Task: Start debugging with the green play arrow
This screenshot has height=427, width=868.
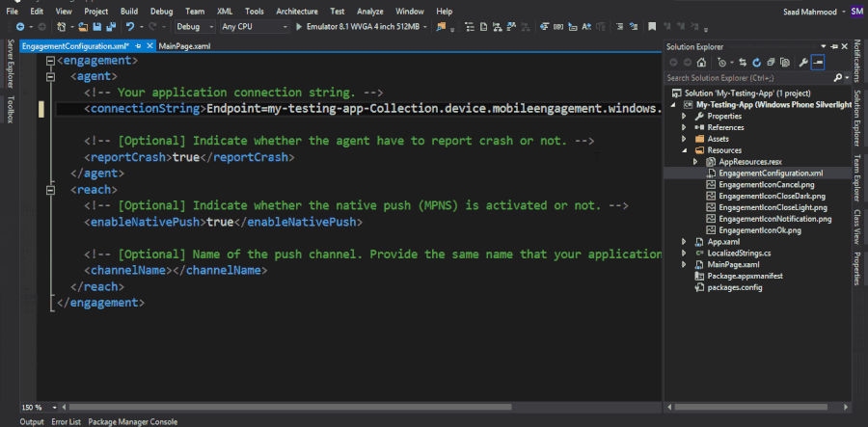Action: (x=299, y=27)
